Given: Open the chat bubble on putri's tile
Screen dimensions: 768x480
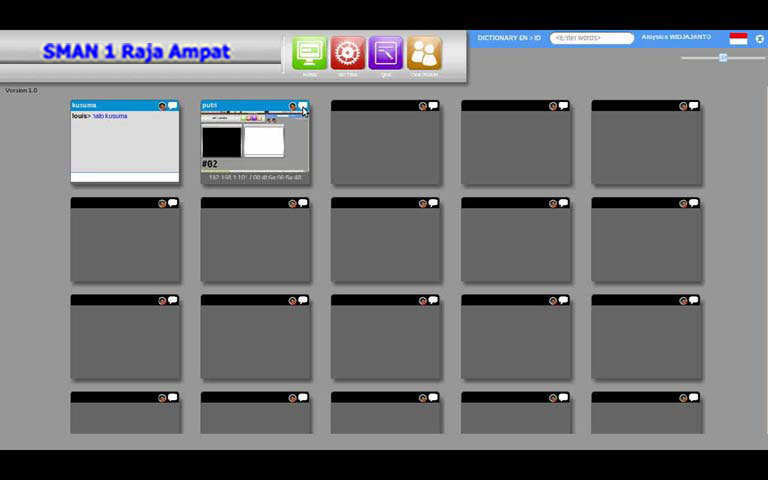Looking at the screenshot, I should point(303,105).
